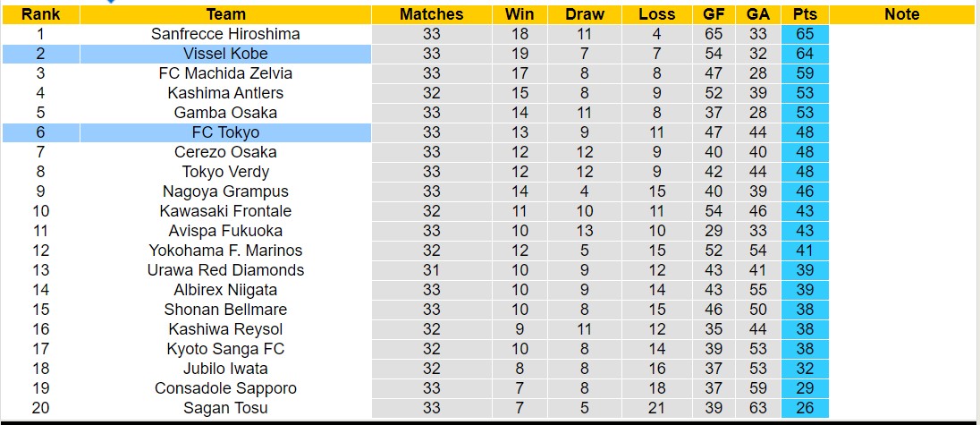Click the Win column header
This screenshot has width=980, height=425.
click(x=520, y=14)
